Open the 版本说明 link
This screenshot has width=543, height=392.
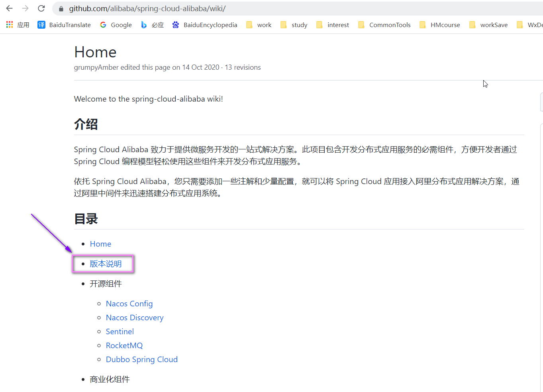pos(106,264)
